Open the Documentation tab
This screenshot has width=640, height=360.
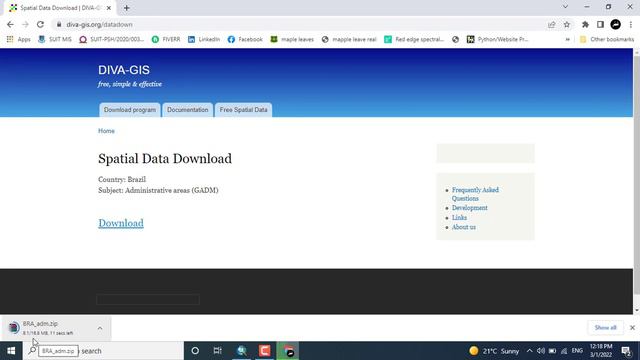187,110
